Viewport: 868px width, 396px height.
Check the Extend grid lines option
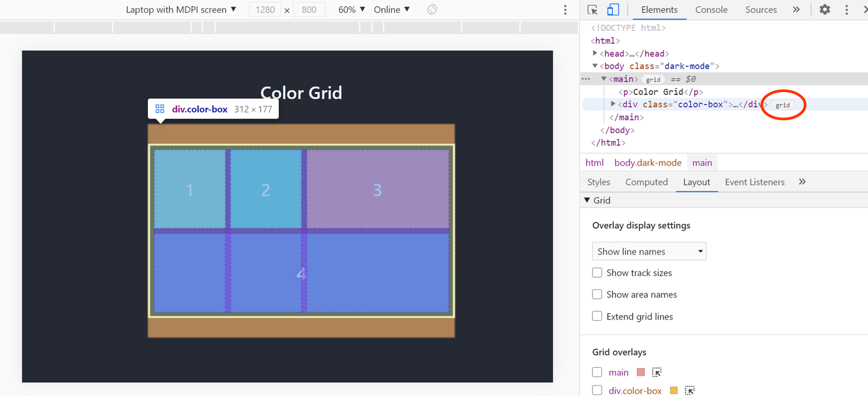[x=597, y=317]
